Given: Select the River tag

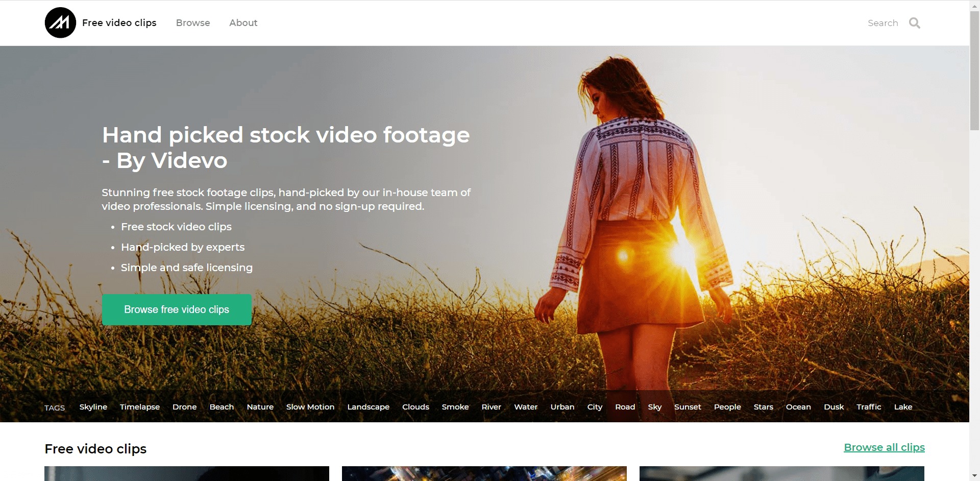Looking at the screenshot, I should pyautogui.click(x=491, y=407).
